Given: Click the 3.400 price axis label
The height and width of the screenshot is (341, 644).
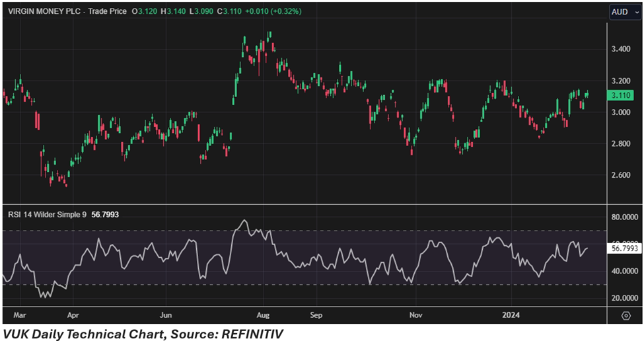Looking at the screenshot, I should point(621,49).
